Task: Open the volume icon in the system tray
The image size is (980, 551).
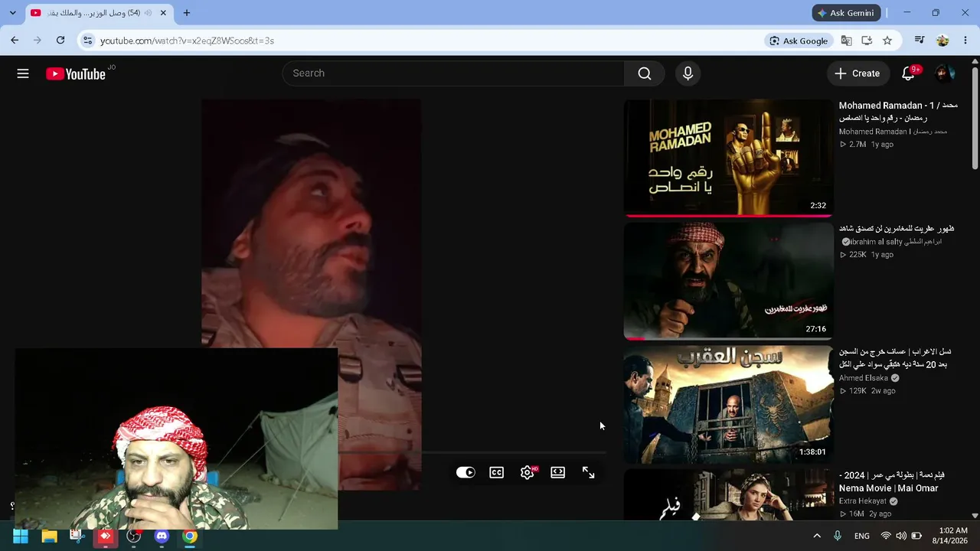Action: coord(901,536)
